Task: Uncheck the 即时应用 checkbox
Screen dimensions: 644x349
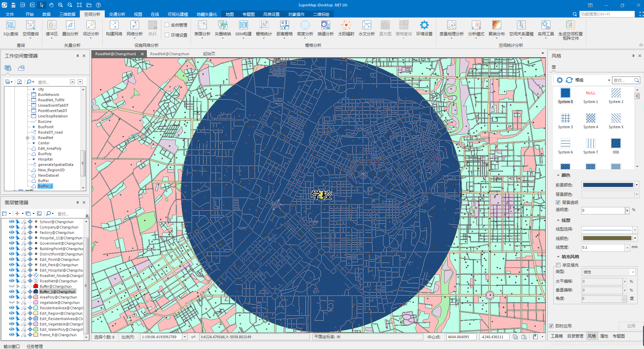Action: tap(551, 326)
